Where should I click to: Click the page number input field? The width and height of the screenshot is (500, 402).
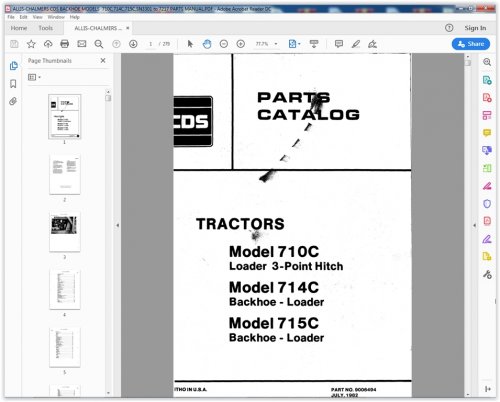[x=151, y=44]
